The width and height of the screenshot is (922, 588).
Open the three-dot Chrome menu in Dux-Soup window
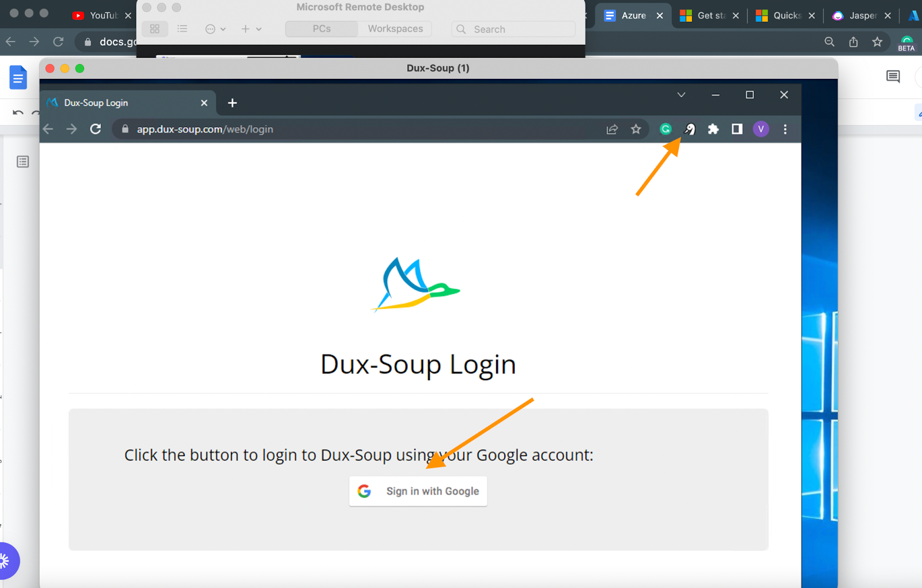point(785,129)
